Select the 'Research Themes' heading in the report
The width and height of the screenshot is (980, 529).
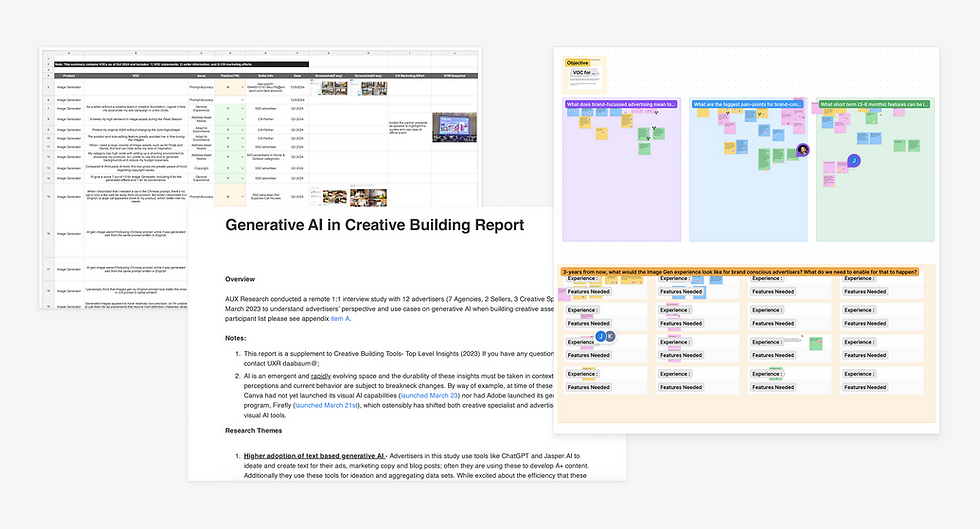pos(253,430)
